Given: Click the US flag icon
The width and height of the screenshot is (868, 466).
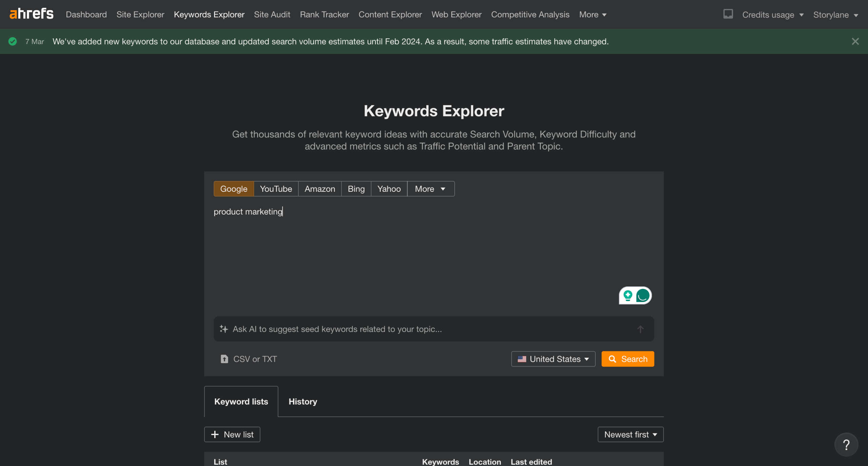Looking at the screenshot, I should 522,359.
